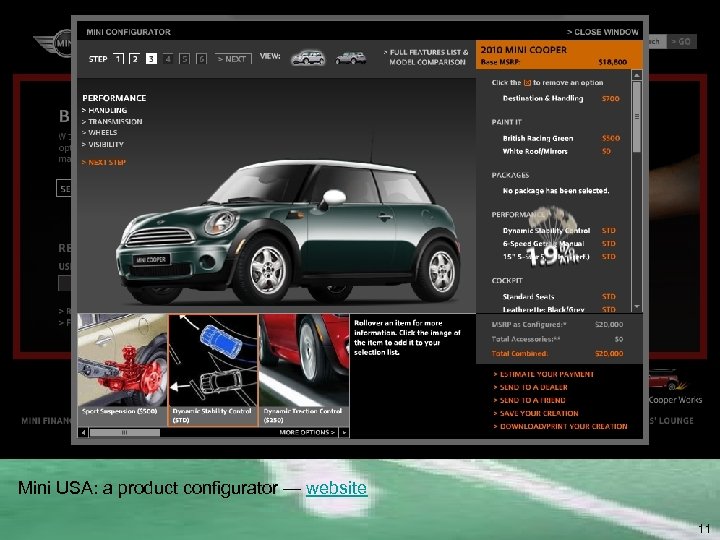
Task: Click the MSRP as Configured row
Action: point(557,325)
